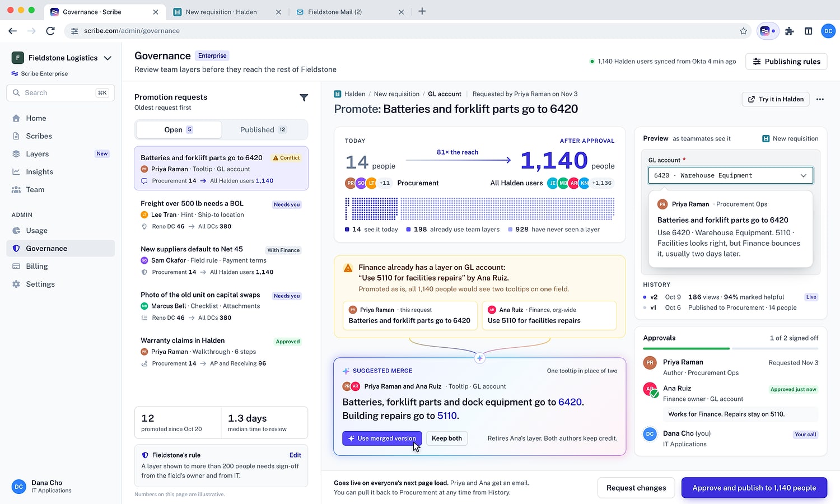The height and width of the screenshot is (504, 840).
Task: Click the Halden logo in the breadcrumb
Action: pos(338,94)
